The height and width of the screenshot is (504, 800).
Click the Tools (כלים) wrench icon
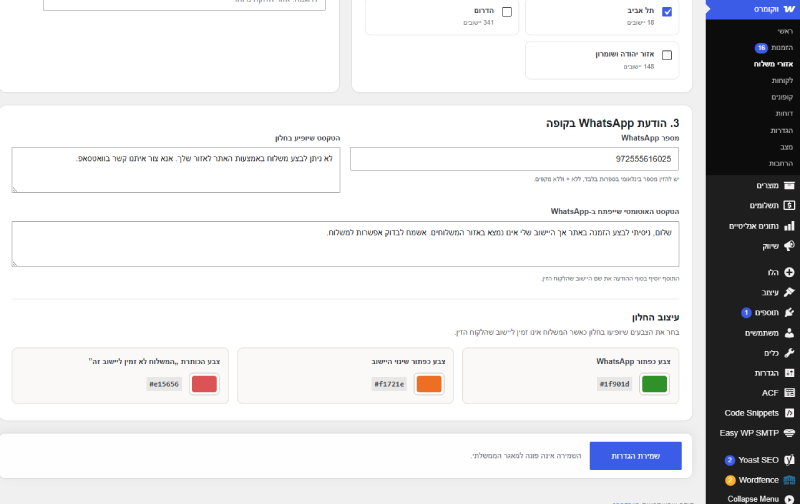point(789,352)
